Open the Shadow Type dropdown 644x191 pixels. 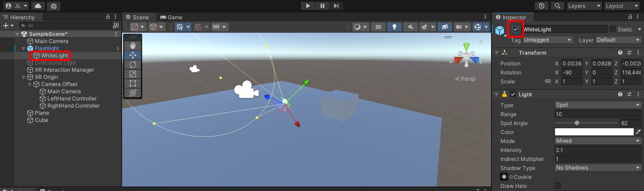click(598, 168)
